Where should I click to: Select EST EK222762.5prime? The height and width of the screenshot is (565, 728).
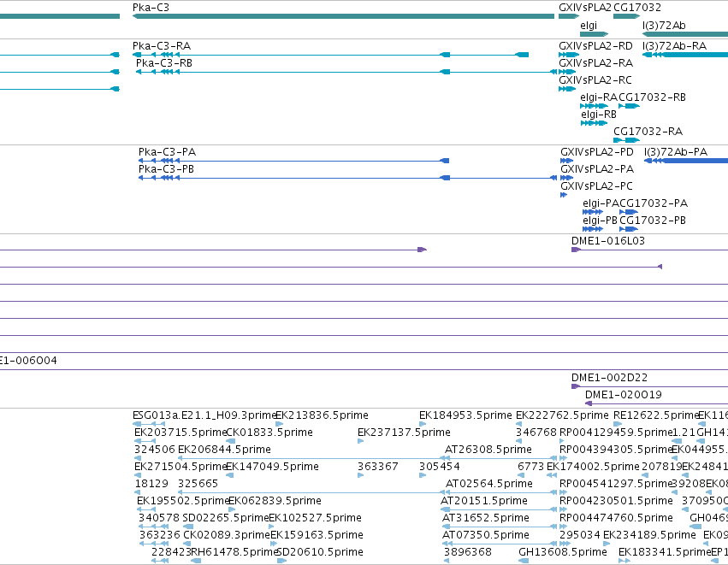click(x=518, y=424)
